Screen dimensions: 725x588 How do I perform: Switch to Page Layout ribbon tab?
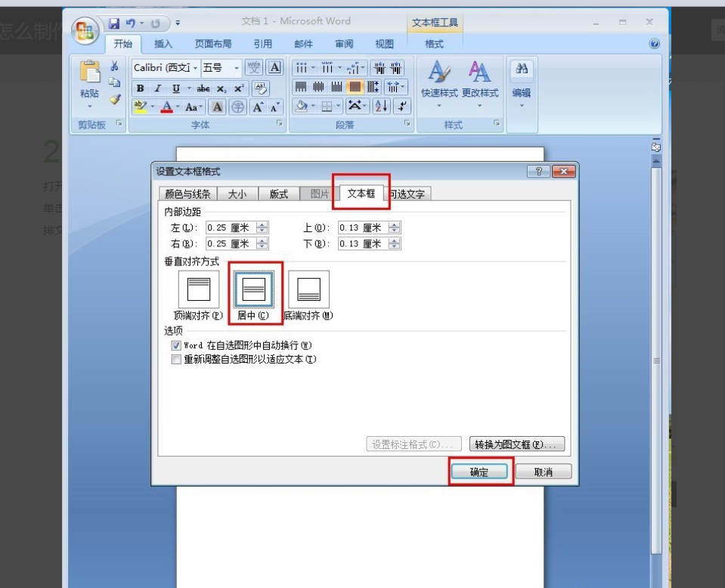click(212, 44)
